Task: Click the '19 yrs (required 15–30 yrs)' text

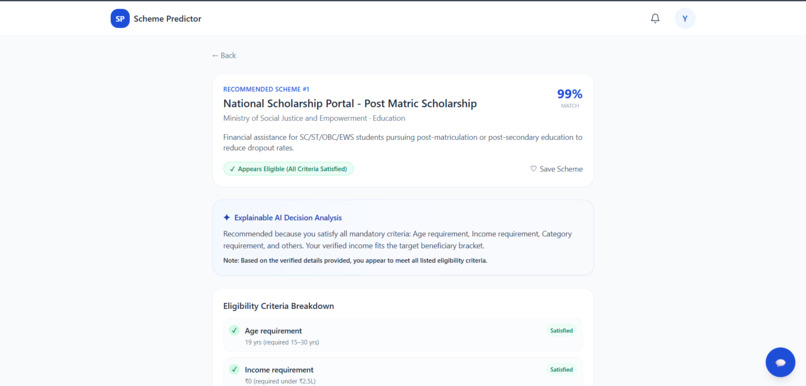Action: pos(282,342)
